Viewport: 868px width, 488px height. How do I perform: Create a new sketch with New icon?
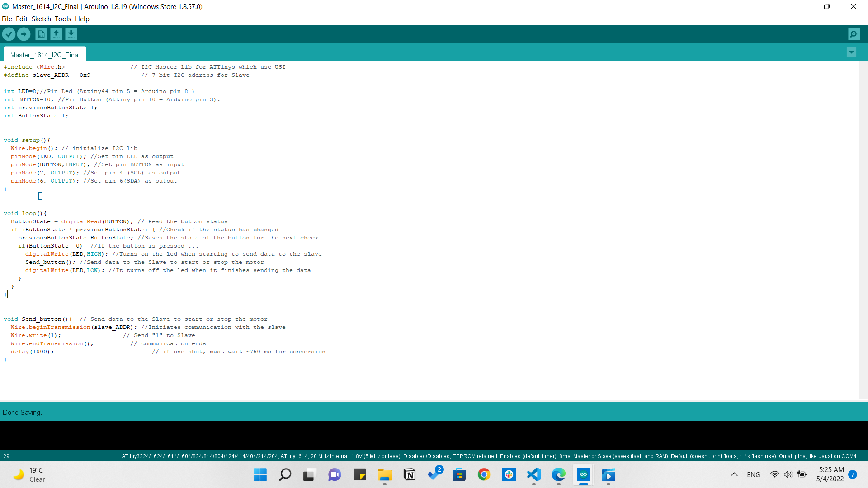click(x=41, y=34)
